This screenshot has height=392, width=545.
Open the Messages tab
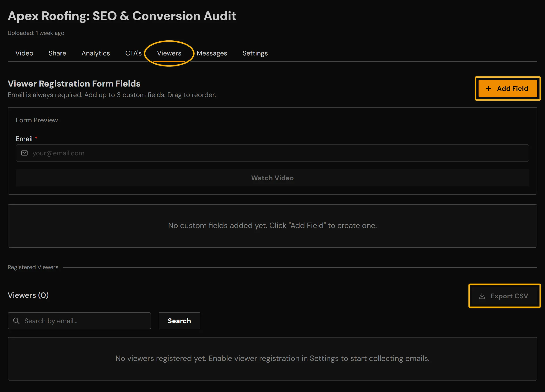point(212,53)
